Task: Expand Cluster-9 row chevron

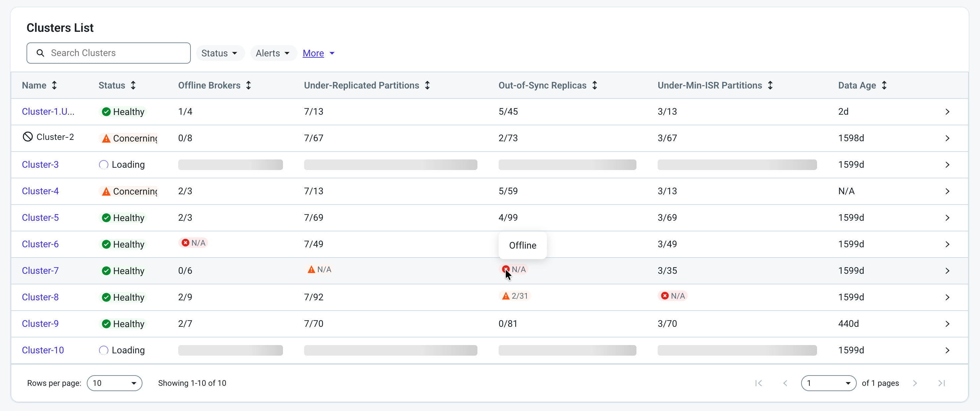Action: coord(947,324)
